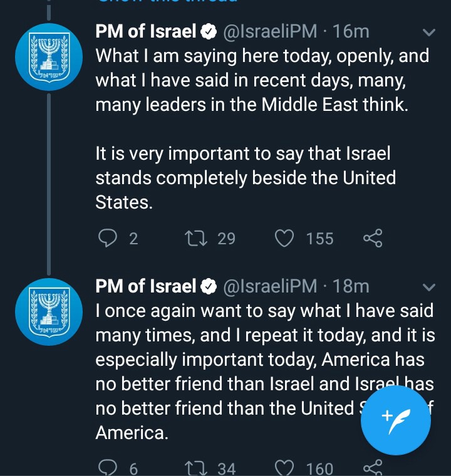Viewport: 451px width, 476px height.
Task: Open the 16m tweet options chevron
Action: click(x=429, y=32)
